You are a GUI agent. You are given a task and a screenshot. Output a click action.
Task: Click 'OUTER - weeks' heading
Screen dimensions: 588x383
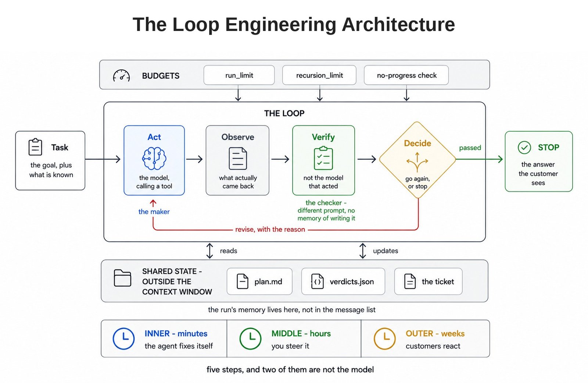pos(435,333)
